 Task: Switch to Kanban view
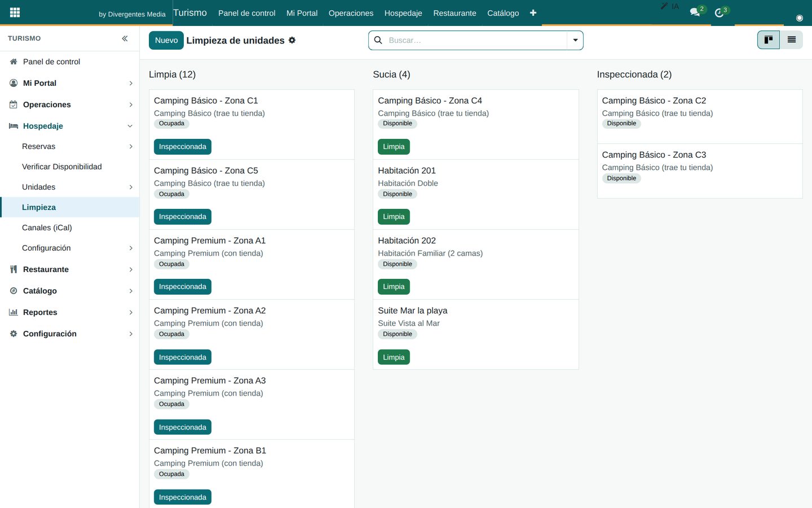pos(769,40)
